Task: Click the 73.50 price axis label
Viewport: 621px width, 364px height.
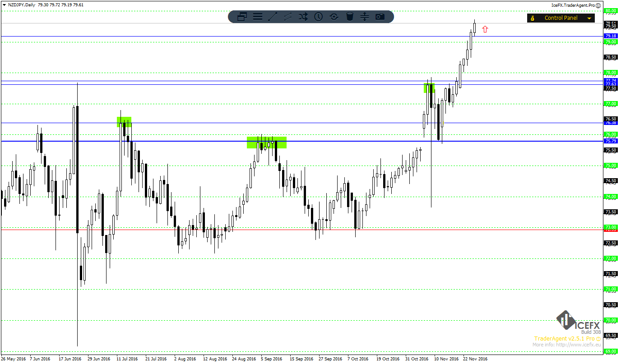Action: pos(611,212)
